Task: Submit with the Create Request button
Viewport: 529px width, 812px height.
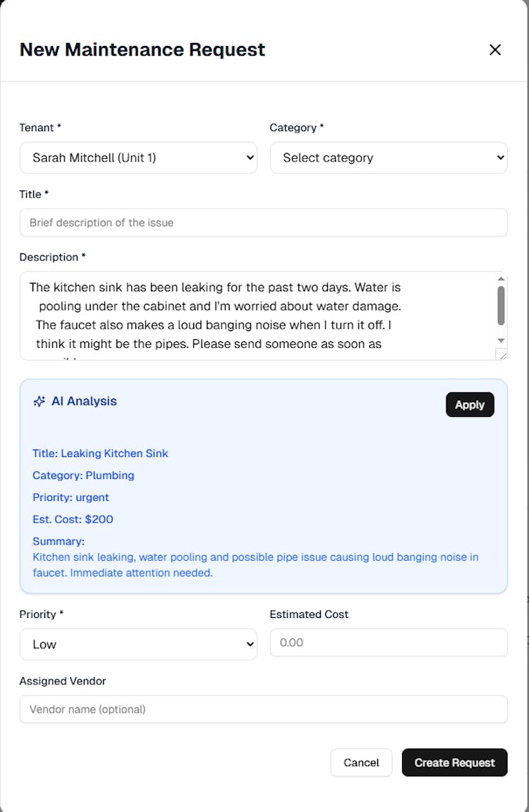Action: click(x=454, y=763)
